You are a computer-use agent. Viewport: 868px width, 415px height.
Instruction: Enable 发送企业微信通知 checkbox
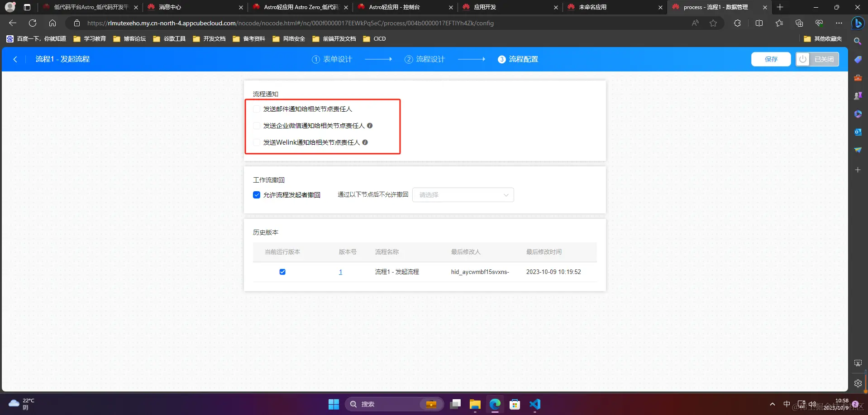[257, 126]
